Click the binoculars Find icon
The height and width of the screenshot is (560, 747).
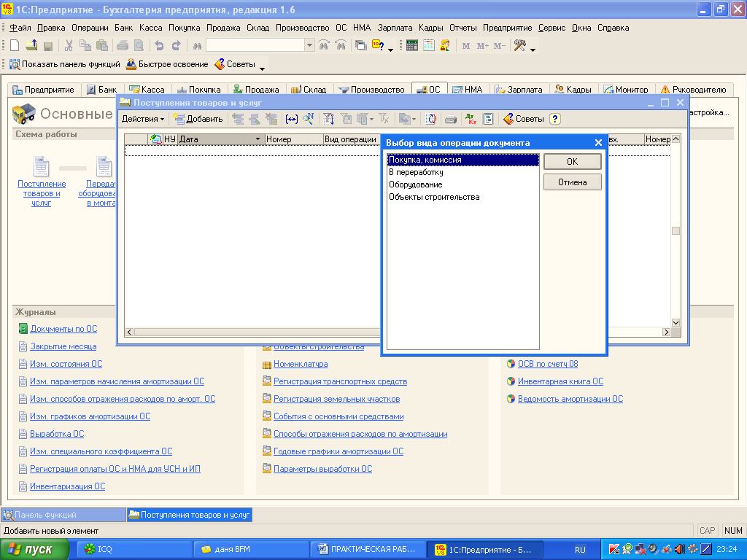coord(197,46)
